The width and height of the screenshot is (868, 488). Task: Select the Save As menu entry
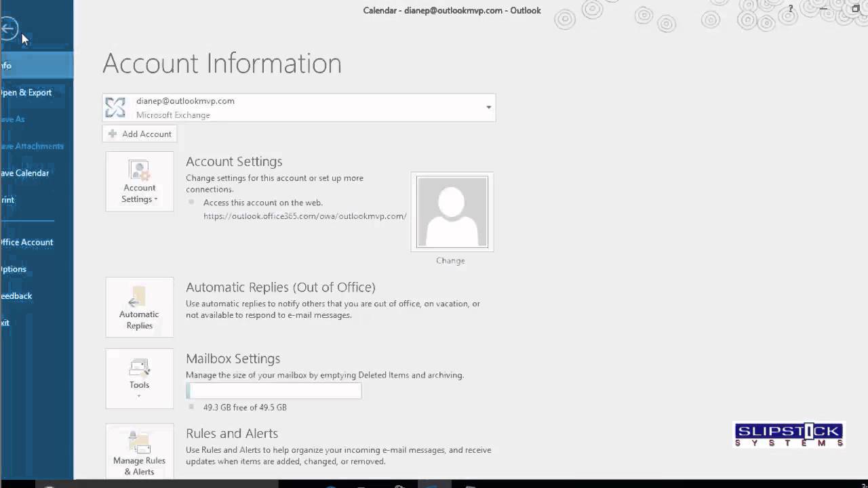click(37, 119)
